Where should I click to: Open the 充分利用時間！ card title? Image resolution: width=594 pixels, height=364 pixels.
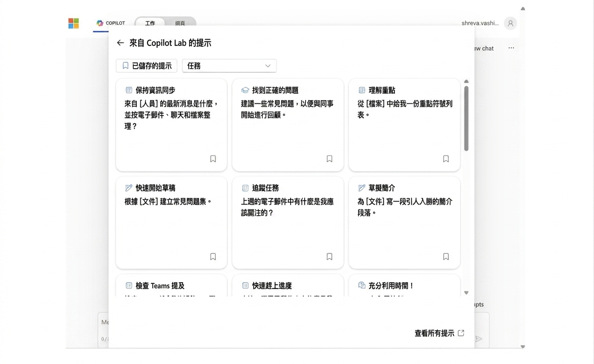pyautogui.click(x=391, y=286)
